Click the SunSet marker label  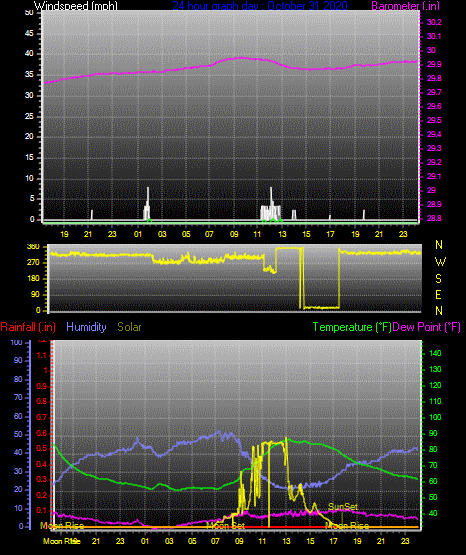(343, 507)
